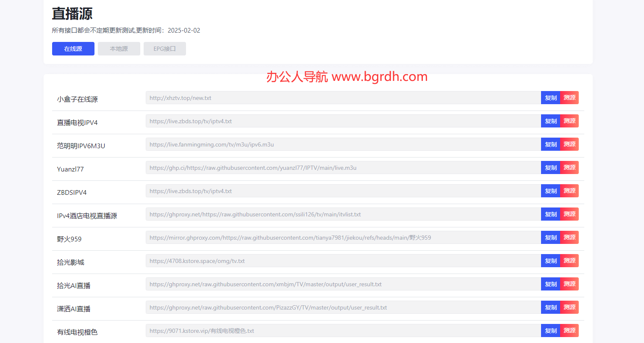Run 测源 for 野火959

[569, 238]
